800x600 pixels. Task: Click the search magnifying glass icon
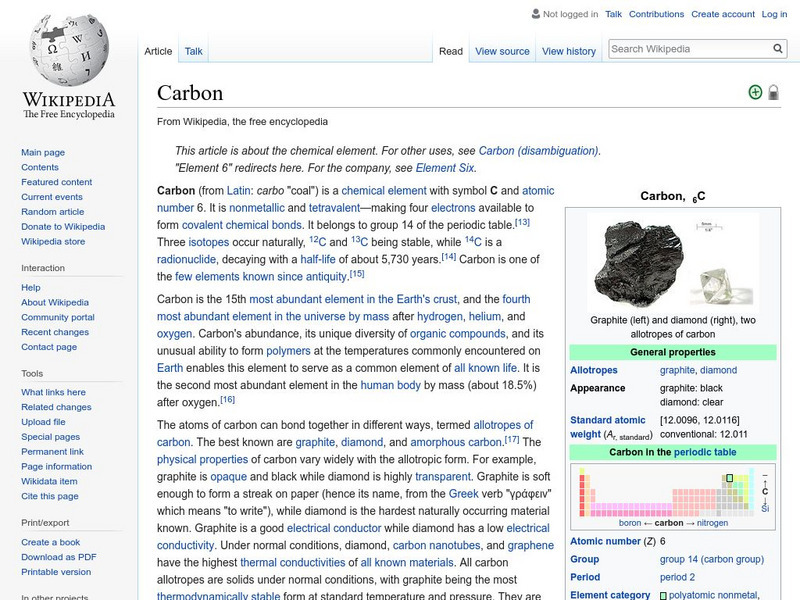click(x=778, y=48)
